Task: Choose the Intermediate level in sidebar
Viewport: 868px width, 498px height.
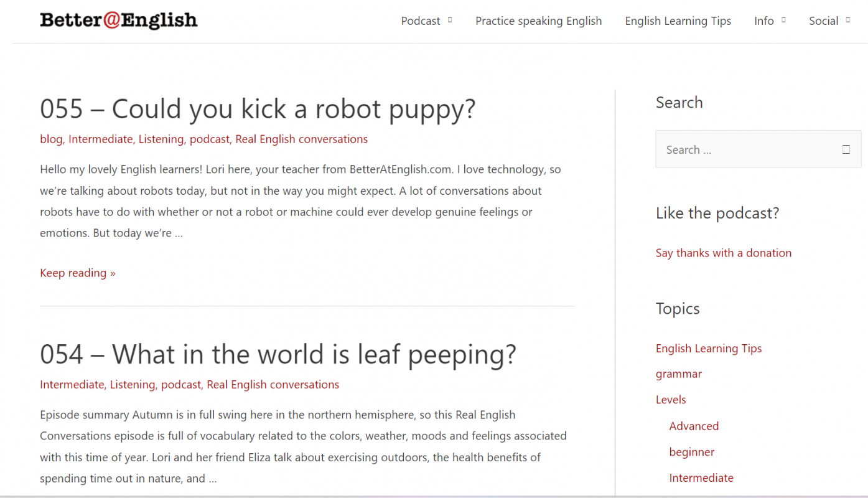Action: pyautogui.click(x=701, y=478)
